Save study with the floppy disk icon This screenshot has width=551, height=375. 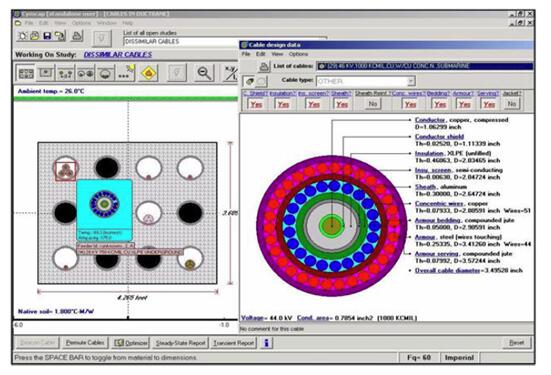47,36
